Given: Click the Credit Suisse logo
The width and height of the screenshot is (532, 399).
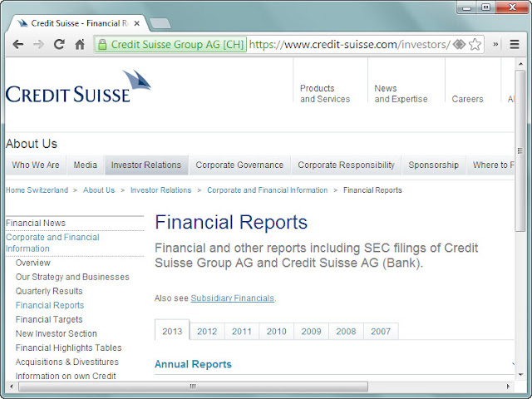Looking at the screenshot, I should (x=78, y=86).
